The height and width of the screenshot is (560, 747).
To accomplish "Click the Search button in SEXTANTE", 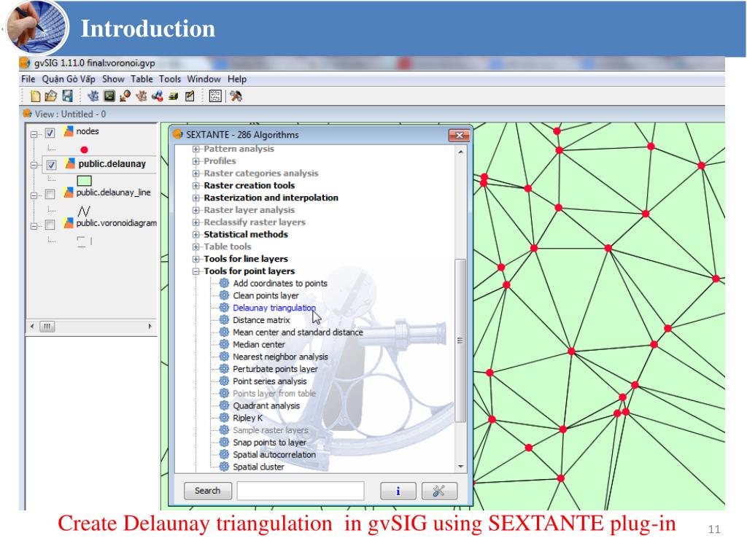I will (208, 491).
